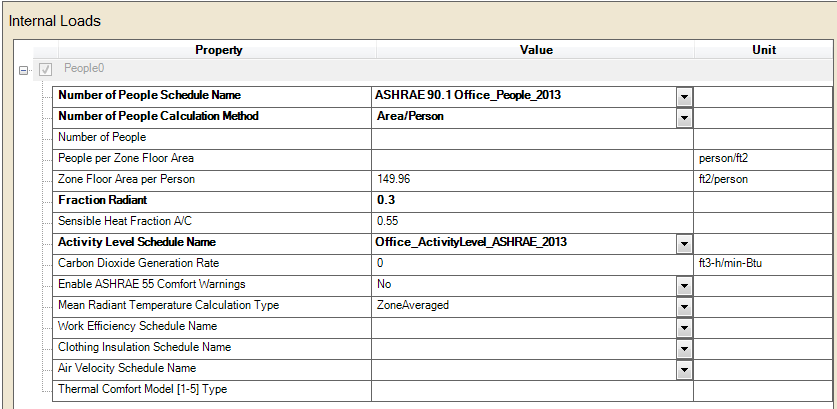This screenshot has width=837, height=409.
Task: Click People per Zone Floor Area value cell
Action: [x=532, y=158]
